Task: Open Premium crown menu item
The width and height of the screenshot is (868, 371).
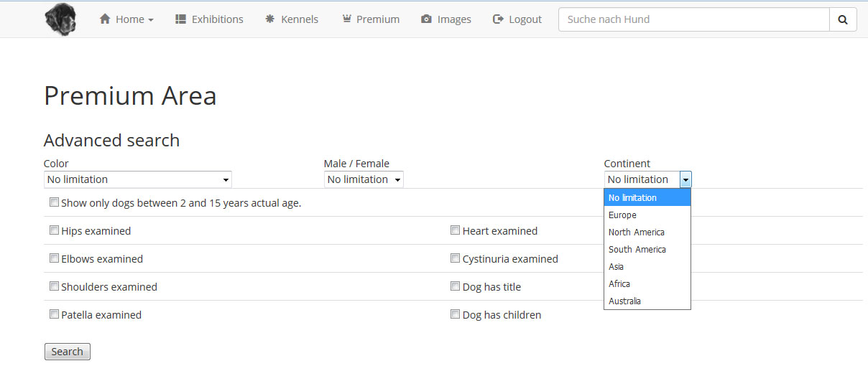Action: pos(371,19)
